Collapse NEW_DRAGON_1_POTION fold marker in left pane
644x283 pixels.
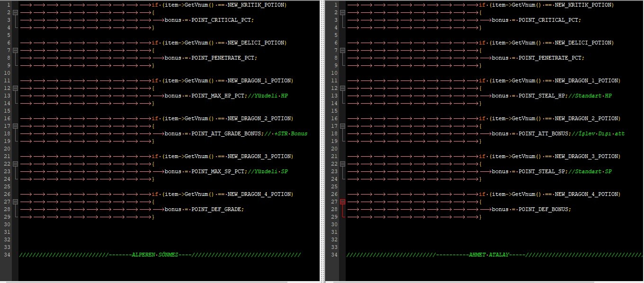15,88
